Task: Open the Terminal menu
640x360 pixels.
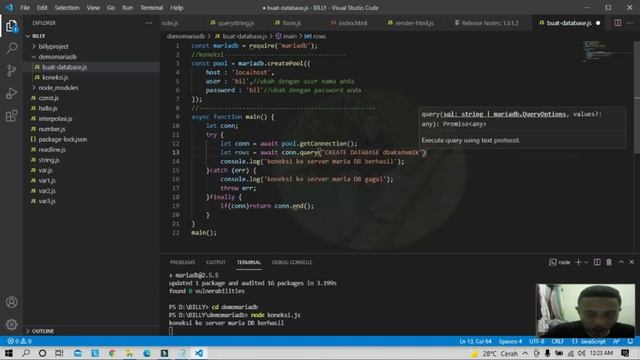Action: 151,8
